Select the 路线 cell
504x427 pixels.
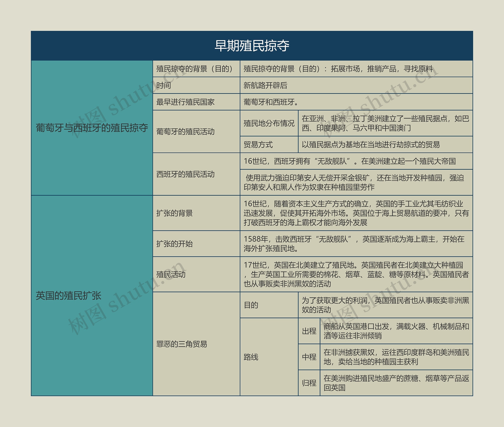269,357
